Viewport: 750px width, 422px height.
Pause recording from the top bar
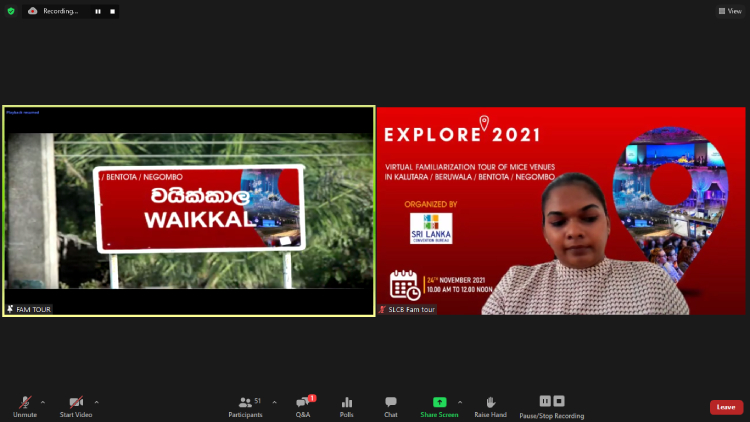98,11
